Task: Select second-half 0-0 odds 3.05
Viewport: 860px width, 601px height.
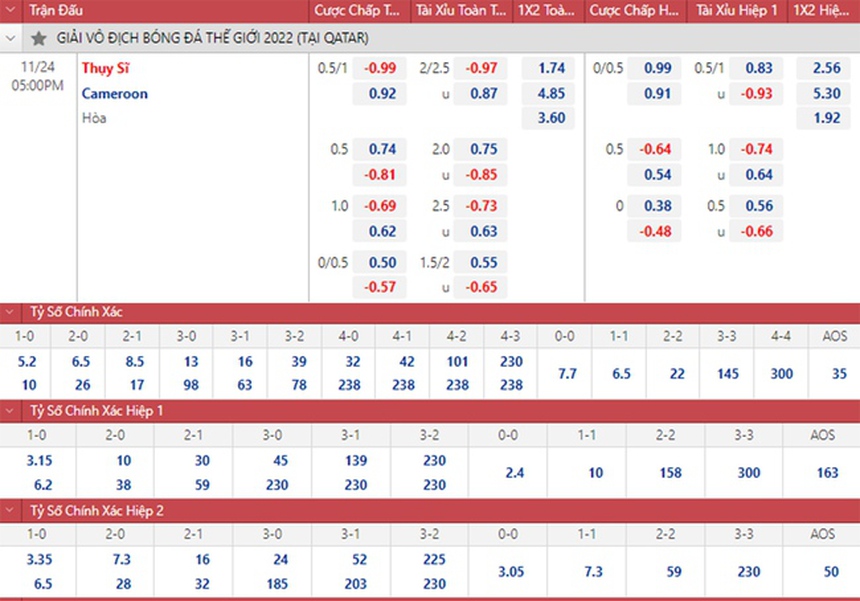Action: coord(509,571)
